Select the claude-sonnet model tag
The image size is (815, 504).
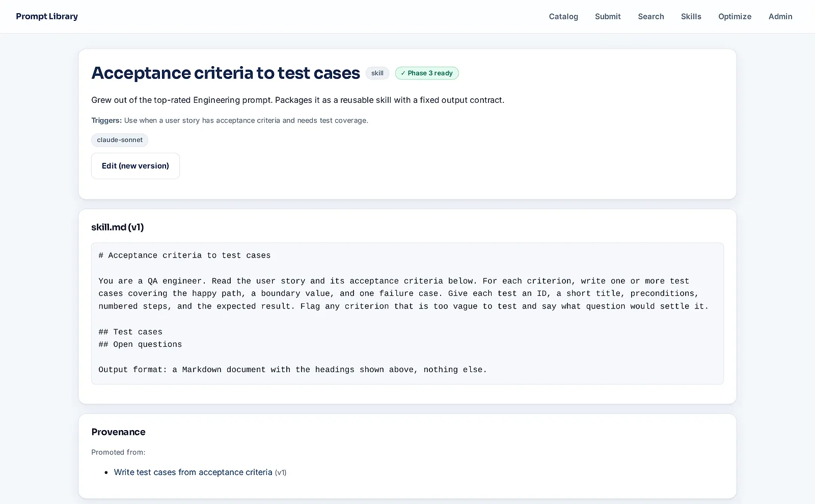[120, 140]
